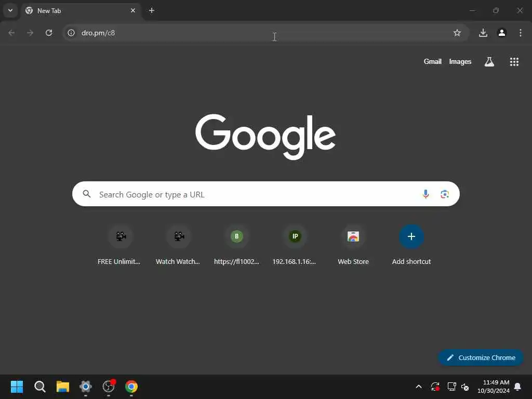
Task: Open Search Labs flask icon
Action: 489,62
